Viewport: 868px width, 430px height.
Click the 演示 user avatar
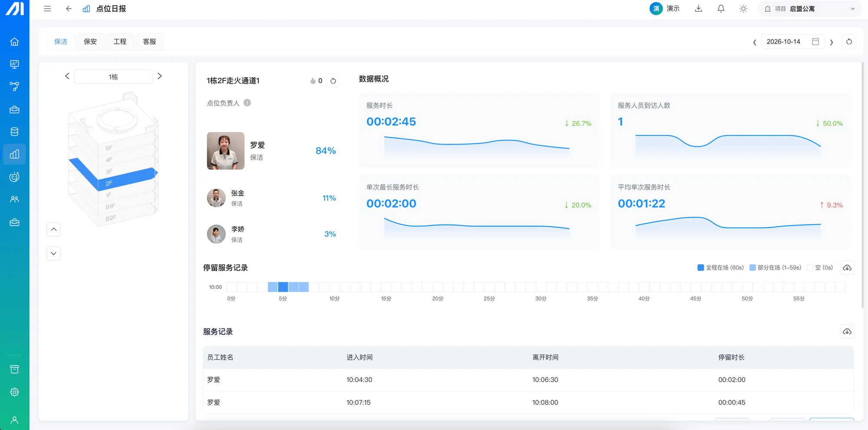tap(656, 9)
